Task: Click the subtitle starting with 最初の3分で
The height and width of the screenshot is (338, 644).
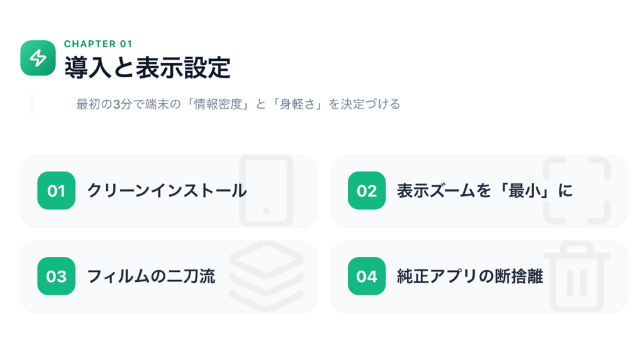Action: 238,104
